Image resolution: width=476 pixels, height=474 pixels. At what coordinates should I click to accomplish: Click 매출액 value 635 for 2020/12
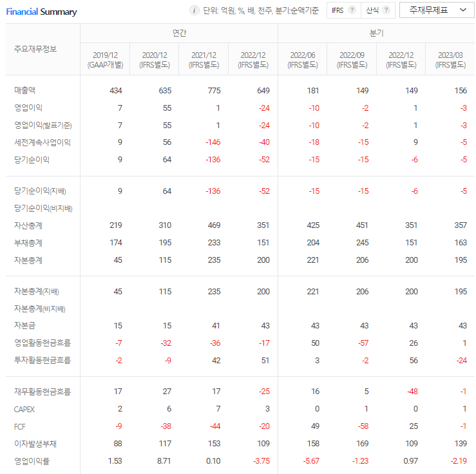pyautogui.click(x=165, y=90)
